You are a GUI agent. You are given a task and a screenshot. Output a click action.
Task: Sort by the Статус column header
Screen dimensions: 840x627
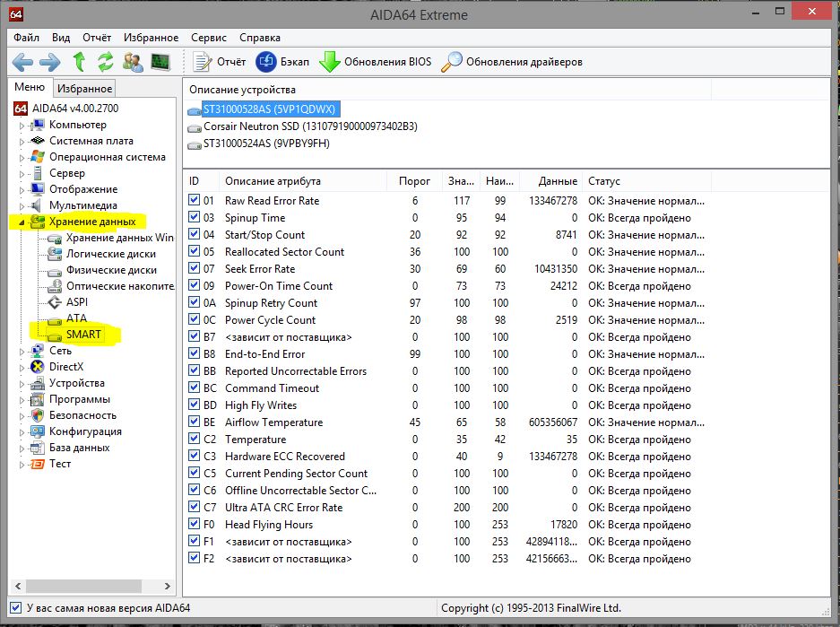click(x=646, y=181)
